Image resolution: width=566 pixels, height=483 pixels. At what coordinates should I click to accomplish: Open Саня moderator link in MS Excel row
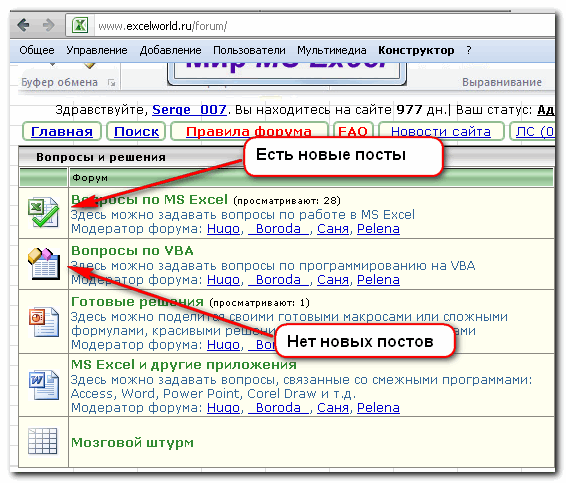tap(333, 229)
